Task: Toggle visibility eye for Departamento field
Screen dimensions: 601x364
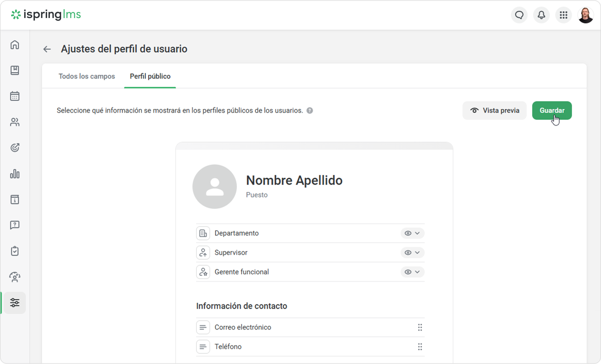Action: point(408,233)
